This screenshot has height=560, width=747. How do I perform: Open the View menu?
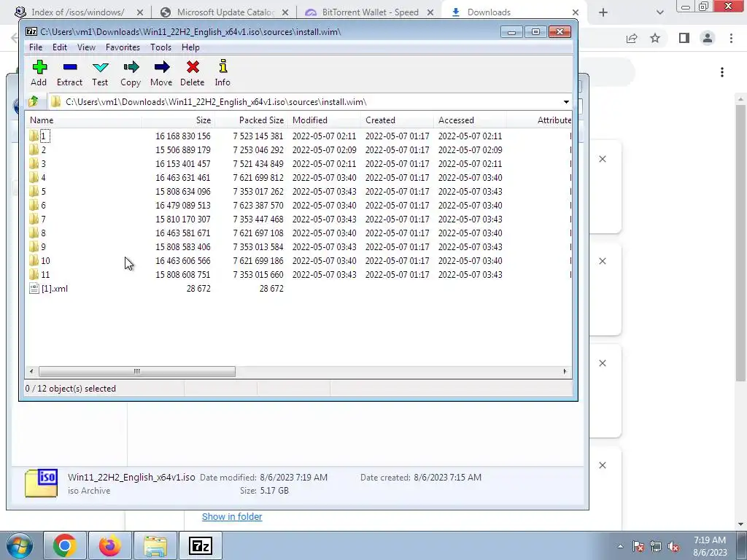pos(86,47)
